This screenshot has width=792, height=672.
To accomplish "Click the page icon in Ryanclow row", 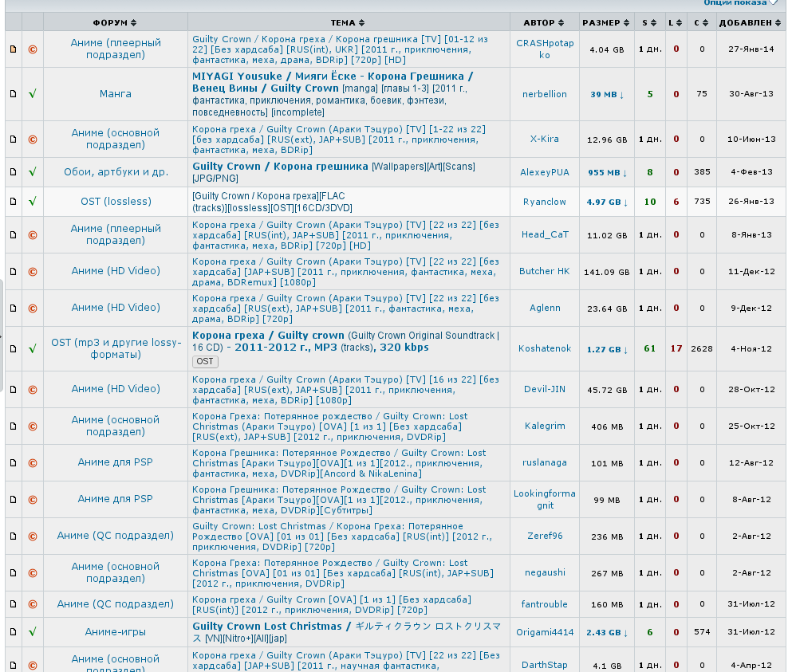I will click(x=14, y=202).
